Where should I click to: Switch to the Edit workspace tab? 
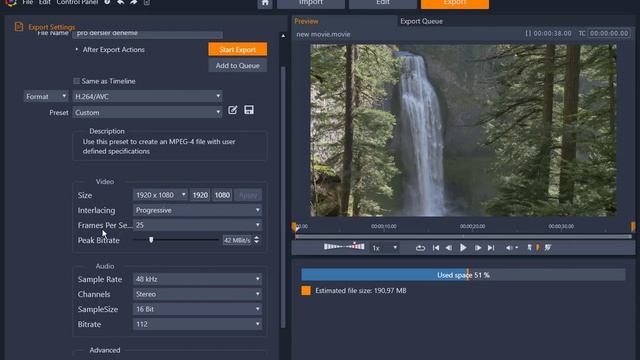pyautogui.click(x=383, y=3)
